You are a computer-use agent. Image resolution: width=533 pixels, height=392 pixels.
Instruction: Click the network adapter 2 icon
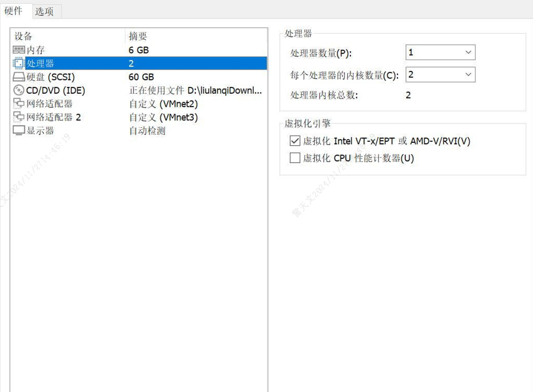19,117
